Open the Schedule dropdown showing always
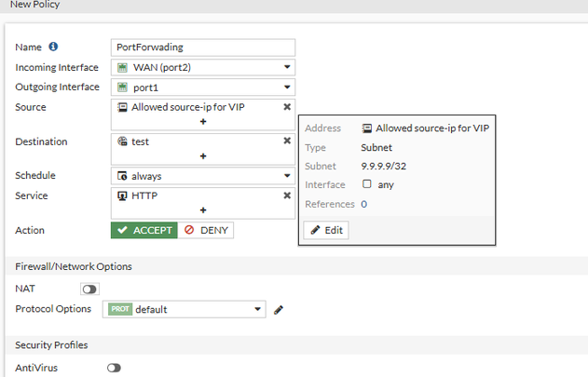 pos(202,176)
